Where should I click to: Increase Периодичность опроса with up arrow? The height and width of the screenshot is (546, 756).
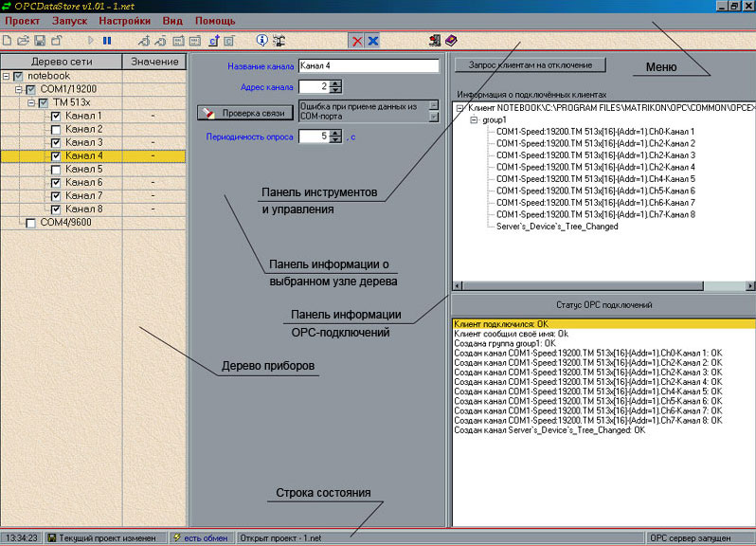click(335, 133)
